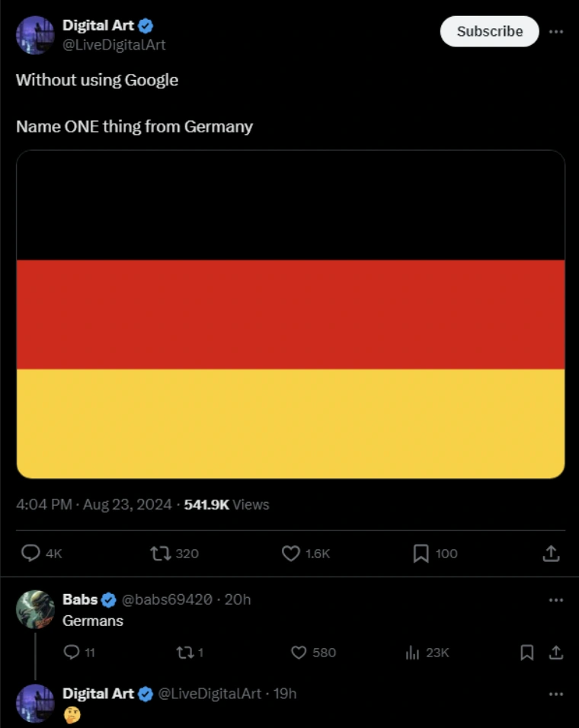Screen dimensions: 579x728
Task: Like Babs' Germans reply
Action: point(299,653)
